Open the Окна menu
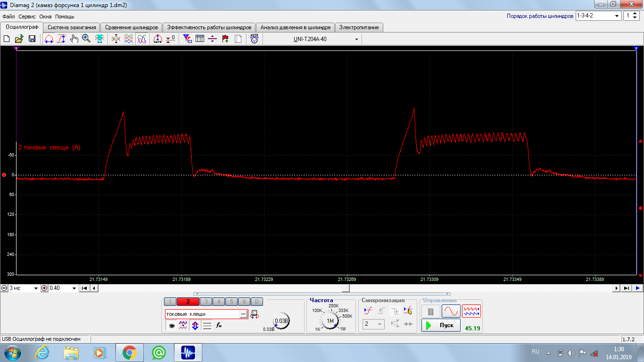 pos(46,16)
